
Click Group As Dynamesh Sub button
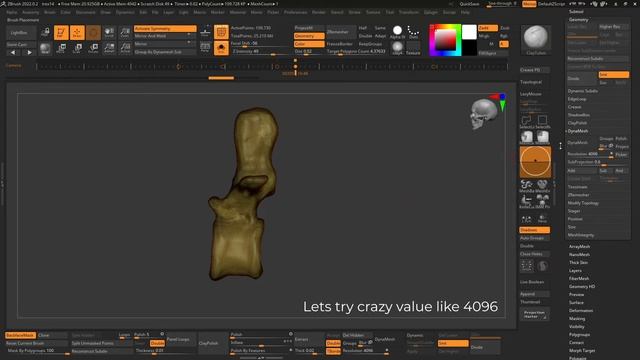(165, 52)
